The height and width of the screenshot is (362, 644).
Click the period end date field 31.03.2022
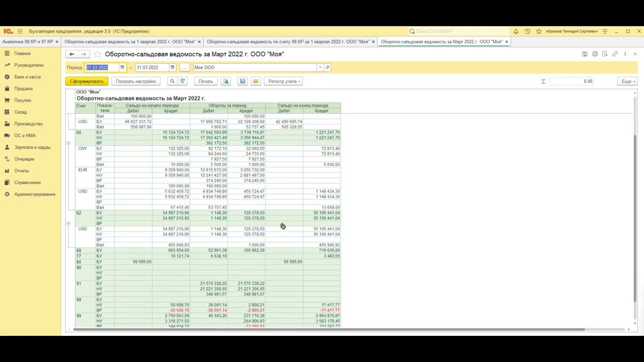pos(152,67)
